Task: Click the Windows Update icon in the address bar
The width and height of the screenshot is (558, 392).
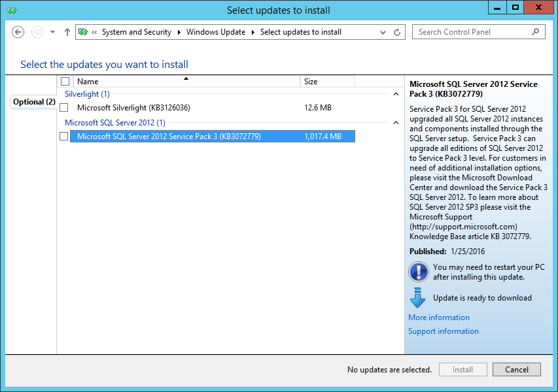Action: (83, 31)
